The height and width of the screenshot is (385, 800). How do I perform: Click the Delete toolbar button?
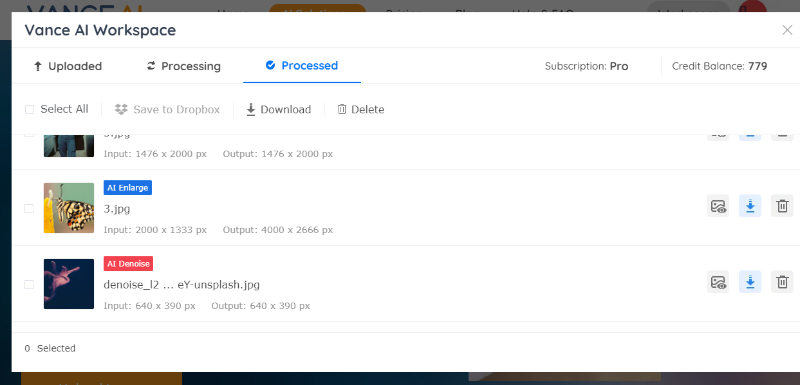coord(361,110)
